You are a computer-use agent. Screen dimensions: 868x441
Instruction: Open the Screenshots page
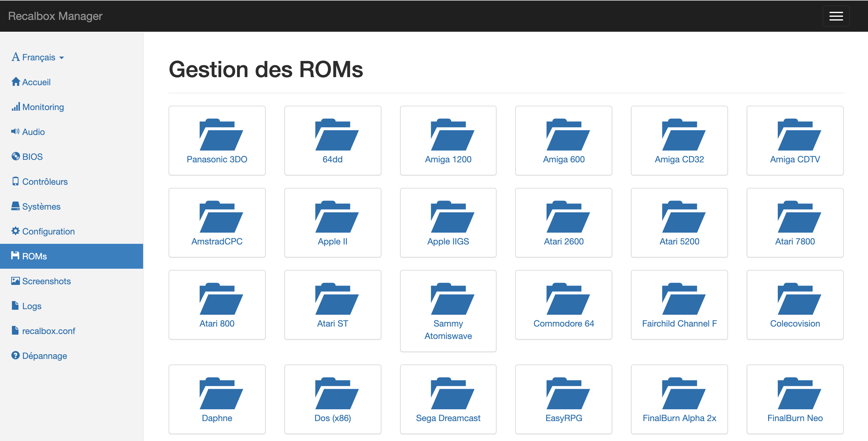click(72, 281)
